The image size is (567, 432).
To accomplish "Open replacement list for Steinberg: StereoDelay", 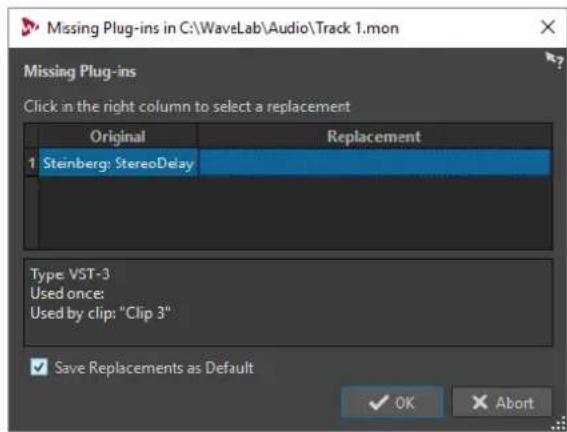I will pyautogui.click(x=374, y=163).
